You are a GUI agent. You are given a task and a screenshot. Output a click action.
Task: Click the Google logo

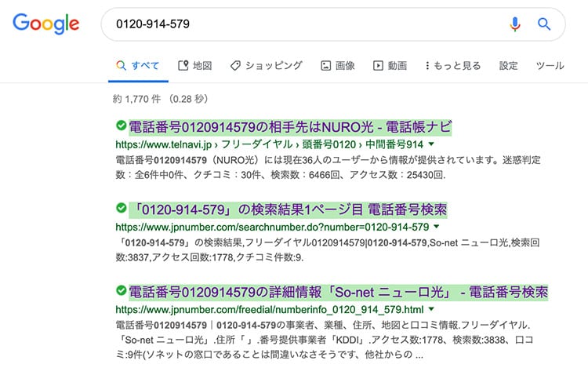click(x=45, y=24)
